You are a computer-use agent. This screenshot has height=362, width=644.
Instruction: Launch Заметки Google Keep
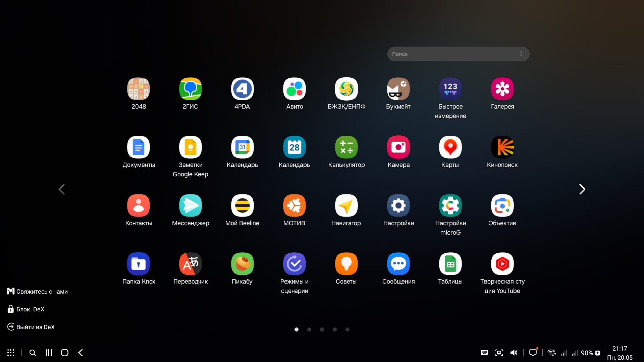coord(190,147)
